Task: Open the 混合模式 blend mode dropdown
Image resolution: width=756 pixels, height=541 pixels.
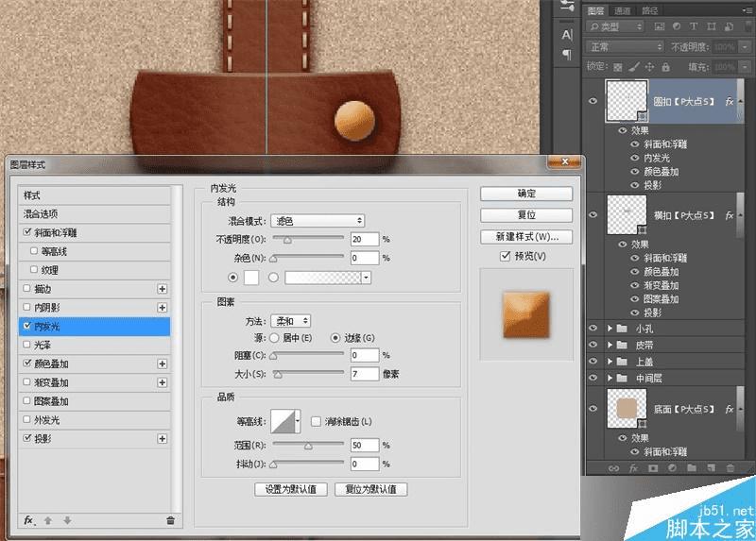Action: tap(318, 221)
